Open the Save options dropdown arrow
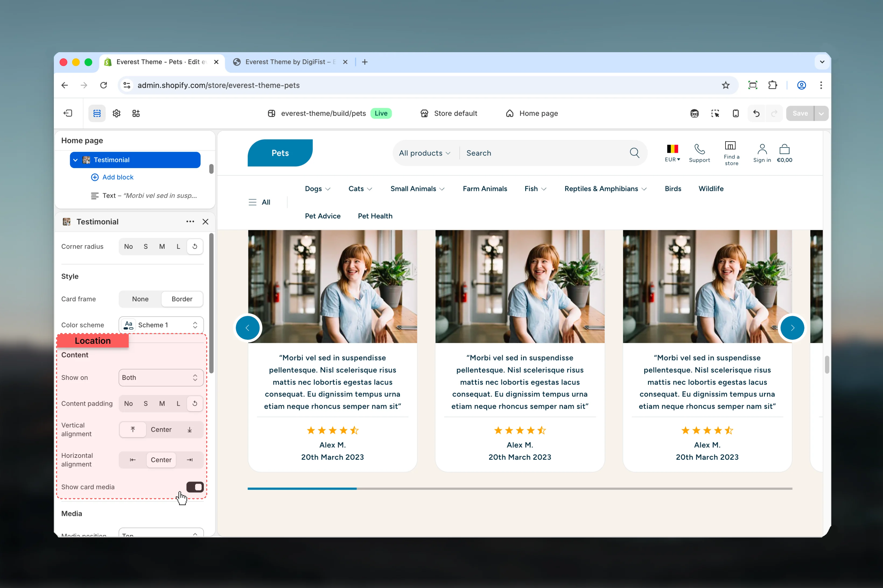Screen dimensions: 883x588 [821, 113]
